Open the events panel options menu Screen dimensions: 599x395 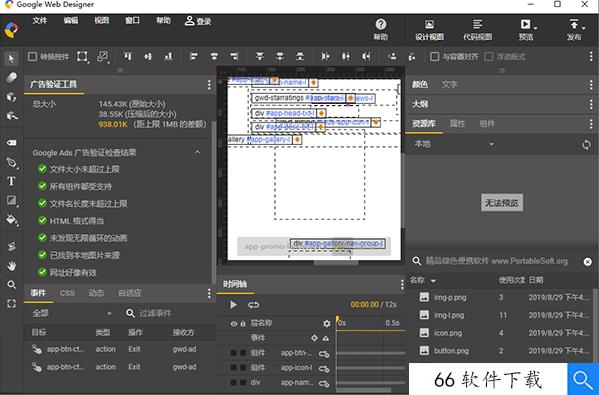coord(209,293)
